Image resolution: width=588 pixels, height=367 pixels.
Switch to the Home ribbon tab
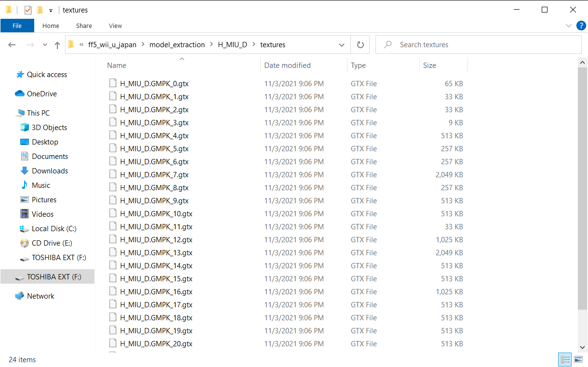click(x=51, y=26)
